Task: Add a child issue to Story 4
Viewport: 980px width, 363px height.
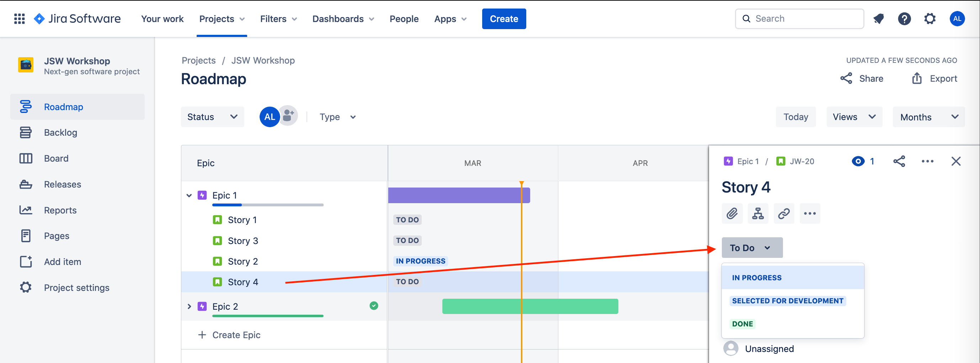Action: click(x=758, y=213)
